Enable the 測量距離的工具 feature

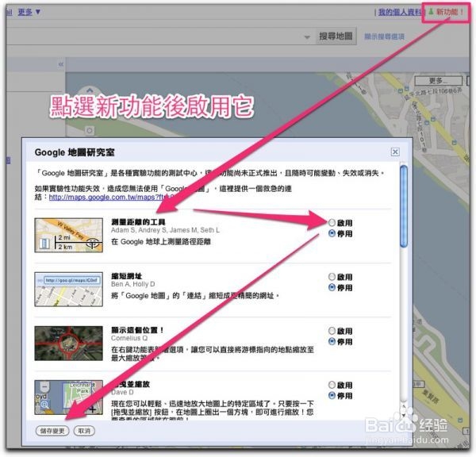(x=332, y=223)
